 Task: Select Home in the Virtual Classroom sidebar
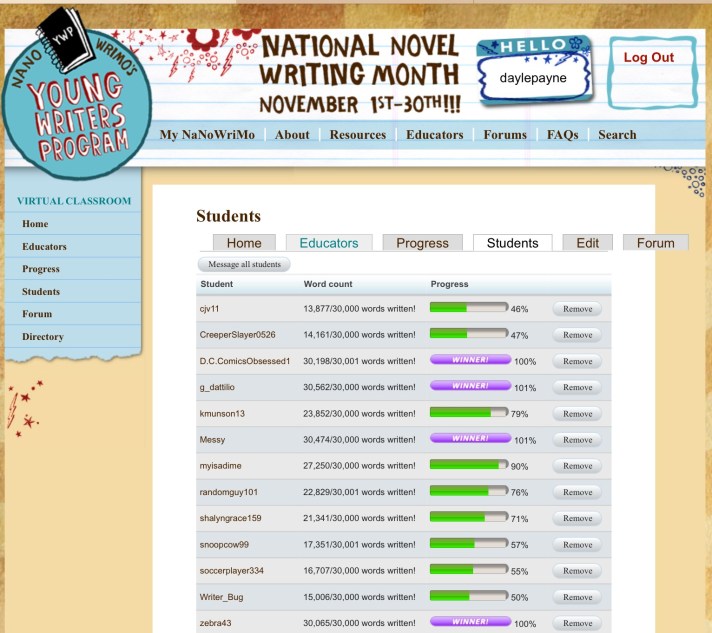[35, 224]
